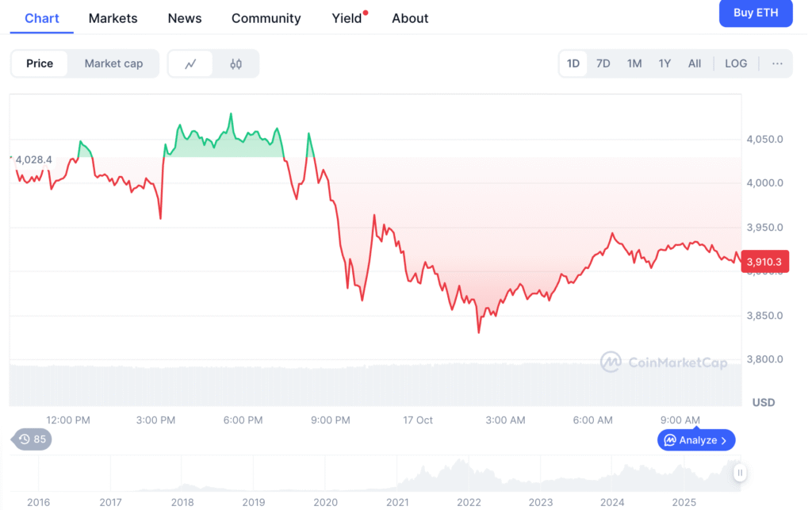
Task: Click the CoinMarketCap watermark logo
Action: pyautogui.click(x=611, y=362)
